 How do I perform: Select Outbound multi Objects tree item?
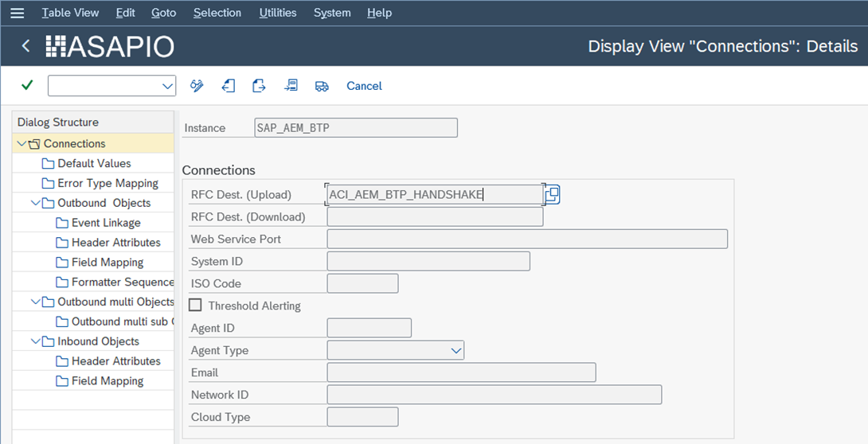click(x=115, y=302)
